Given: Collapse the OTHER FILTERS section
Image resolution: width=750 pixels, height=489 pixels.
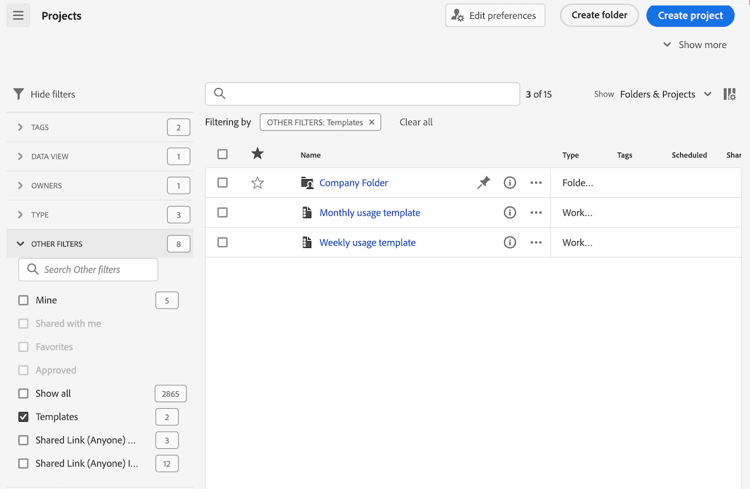Looking at the screenshot, I should [x=21, y=244].
